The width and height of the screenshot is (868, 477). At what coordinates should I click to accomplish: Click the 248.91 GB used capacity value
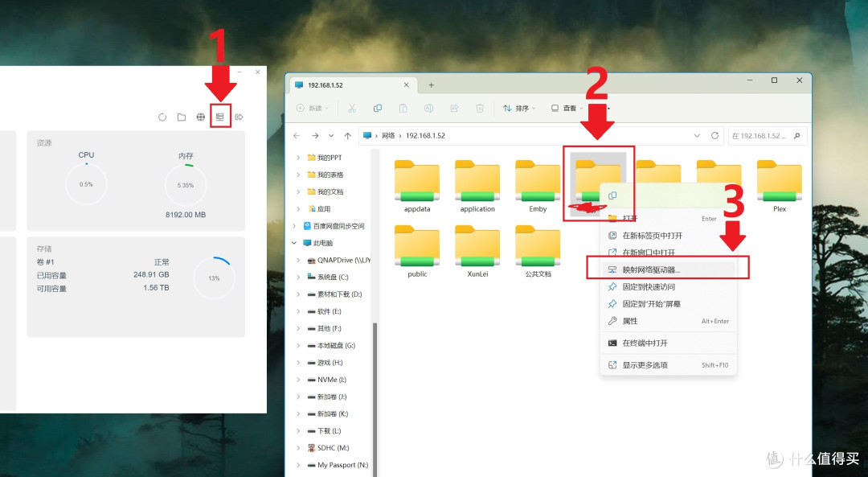151,275
